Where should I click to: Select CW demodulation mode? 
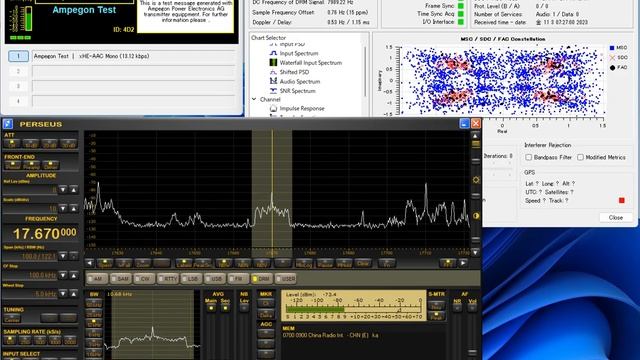click(144, 279)
